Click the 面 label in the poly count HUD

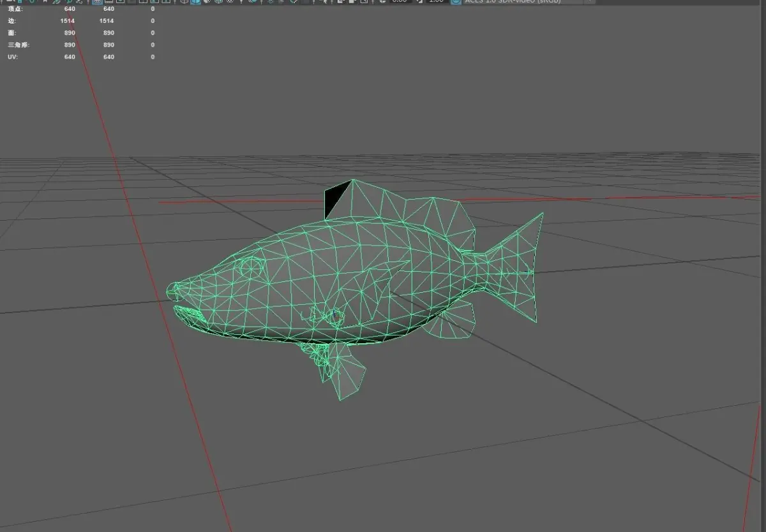pos(11,33)
